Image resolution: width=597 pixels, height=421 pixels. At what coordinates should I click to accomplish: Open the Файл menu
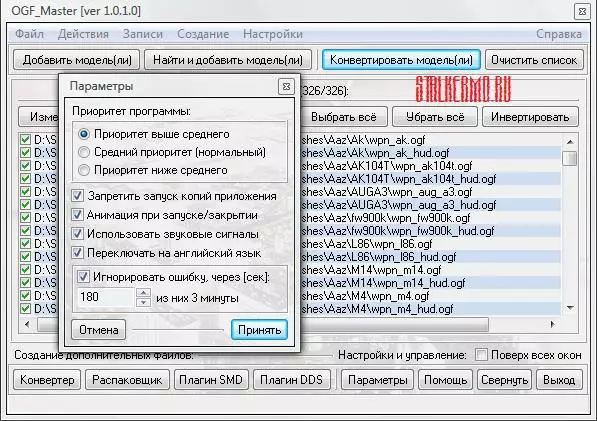pyautogui.click(x=29, y=34)
